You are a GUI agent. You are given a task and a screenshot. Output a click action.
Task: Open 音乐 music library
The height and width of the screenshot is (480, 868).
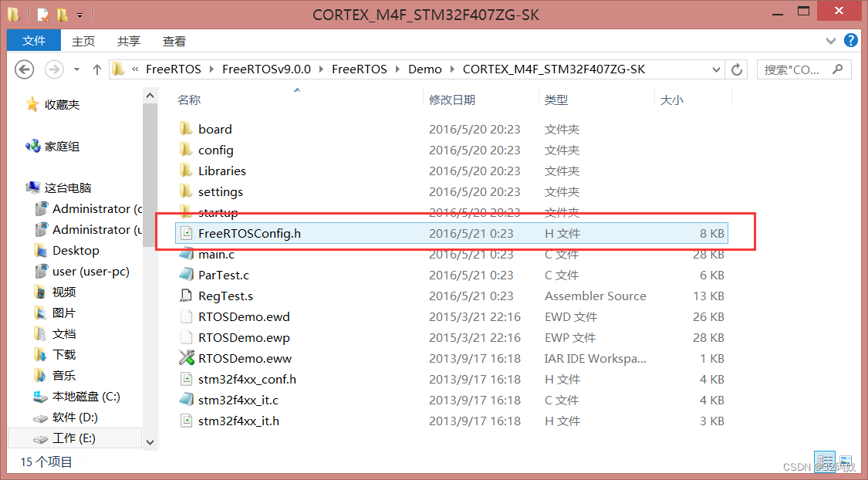click(64, 375)
